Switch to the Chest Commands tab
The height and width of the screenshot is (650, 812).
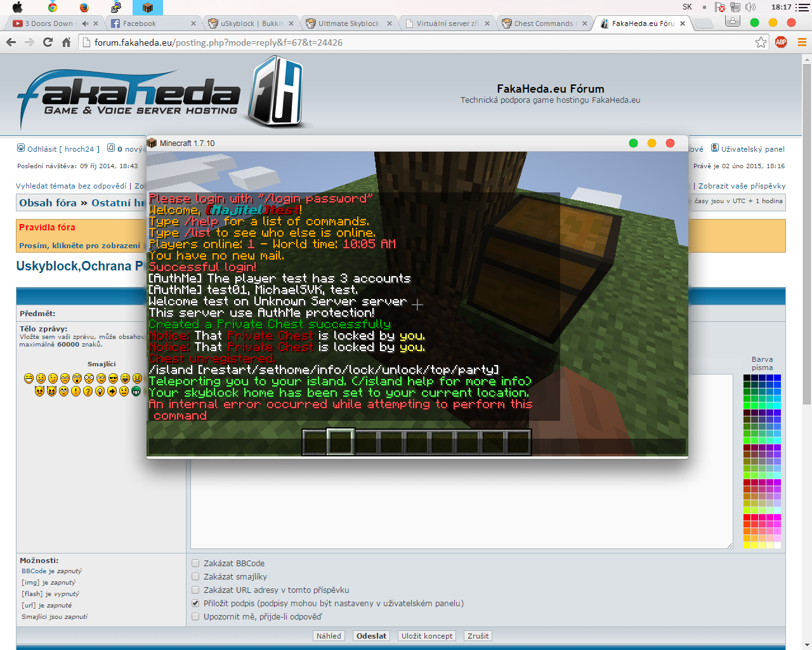pyautogui.click(x=543, y=23)
